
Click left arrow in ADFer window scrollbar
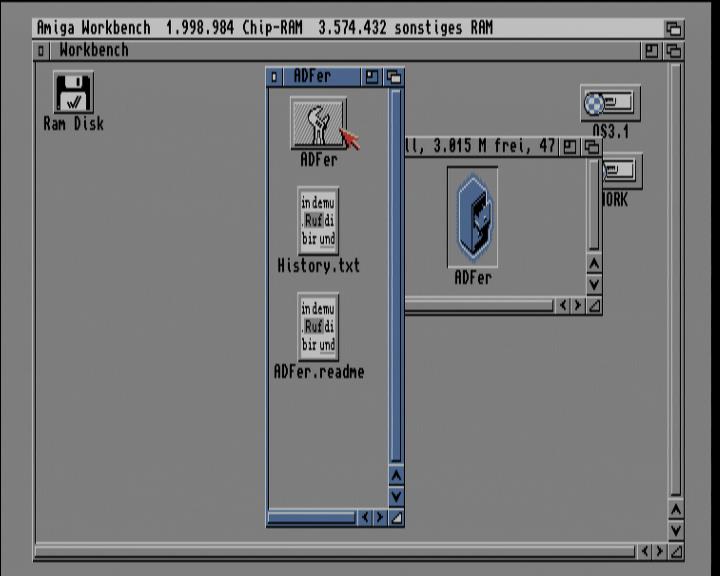tap(365, 518)
